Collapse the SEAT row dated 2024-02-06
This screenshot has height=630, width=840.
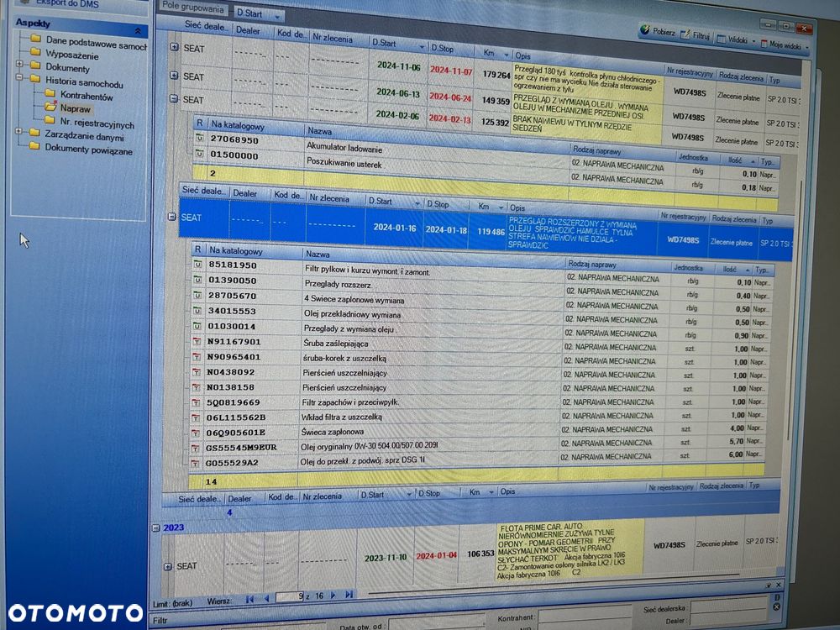click(x=174, y=98)
